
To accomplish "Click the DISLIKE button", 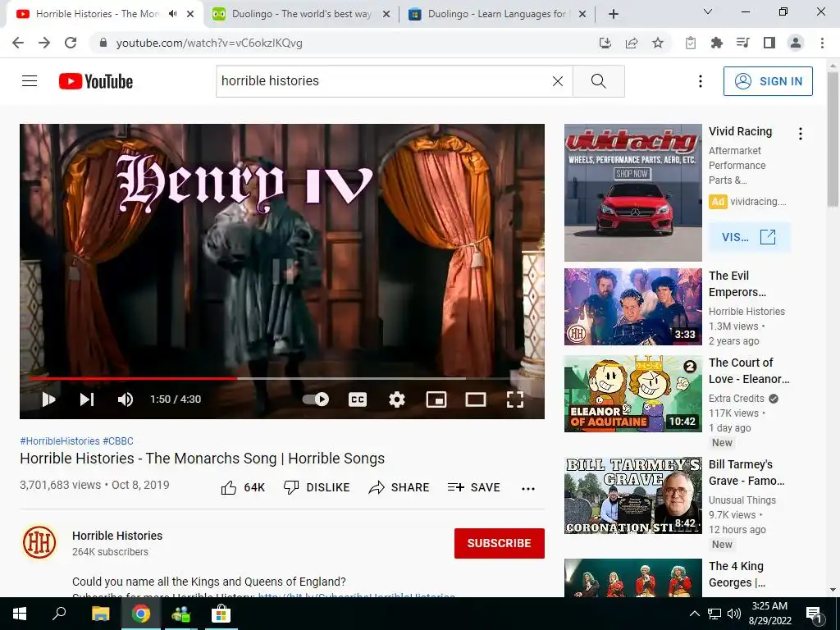I will pyautogui.click(x=316, y=487).
